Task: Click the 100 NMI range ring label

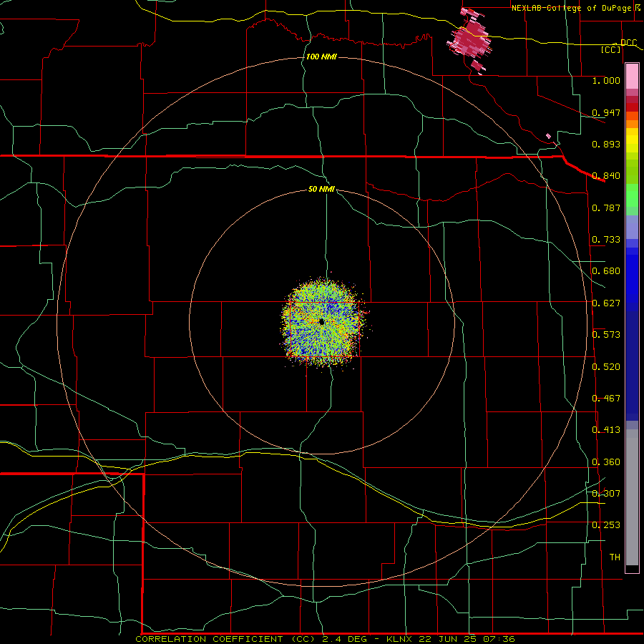Action: [x=321, y=57]
